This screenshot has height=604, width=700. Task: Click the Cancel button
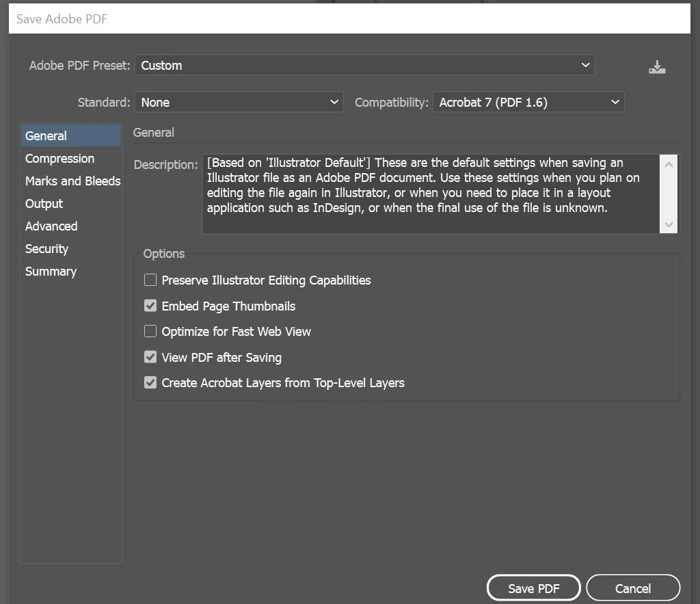633,588
